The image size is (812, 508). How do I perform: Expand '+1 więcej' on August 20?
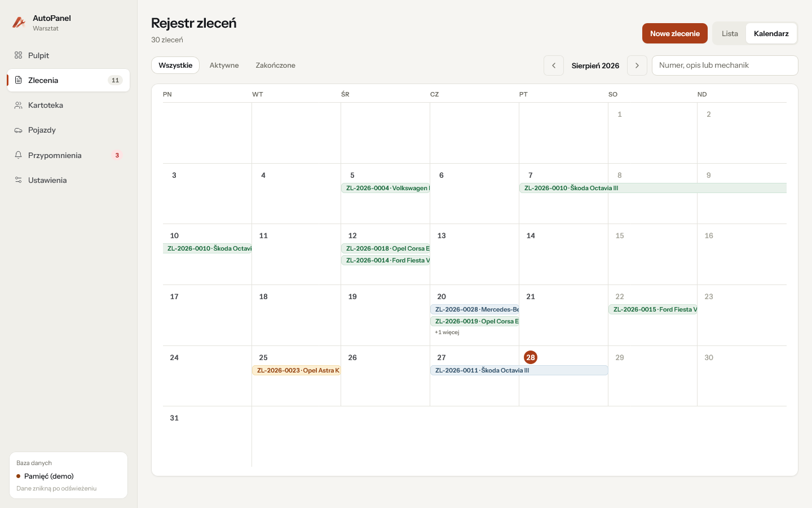click(x=447, y=332)
